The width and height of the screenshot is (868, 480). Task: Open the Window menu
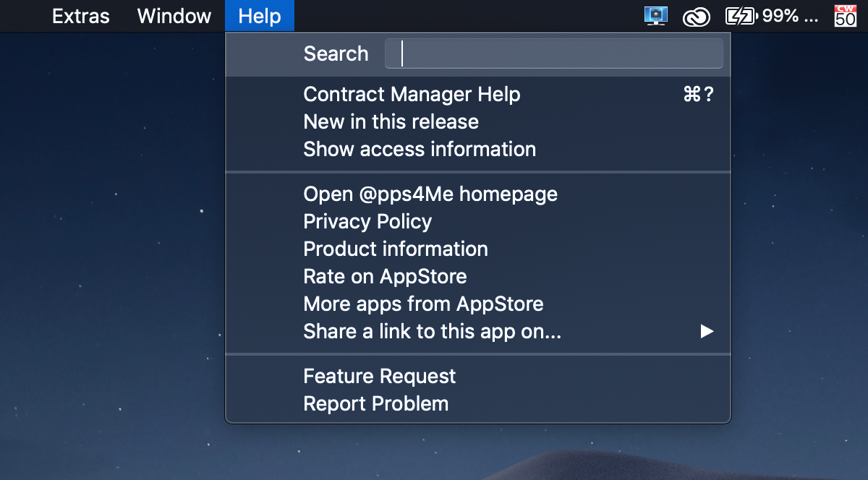coord(174,16)
